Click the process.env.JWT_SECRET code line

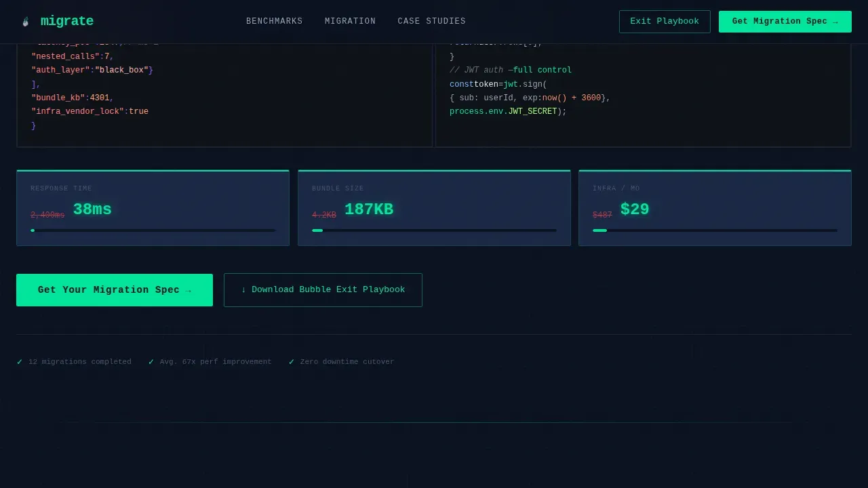pyautogui.click(x=508, y=112)
